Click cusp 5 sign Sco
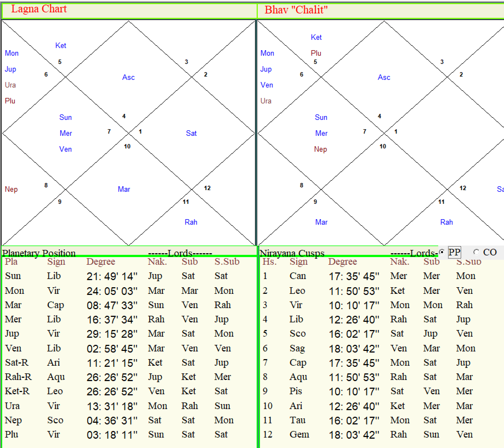Viewport: 504px width, 448px height. click(x=298, y=334)
